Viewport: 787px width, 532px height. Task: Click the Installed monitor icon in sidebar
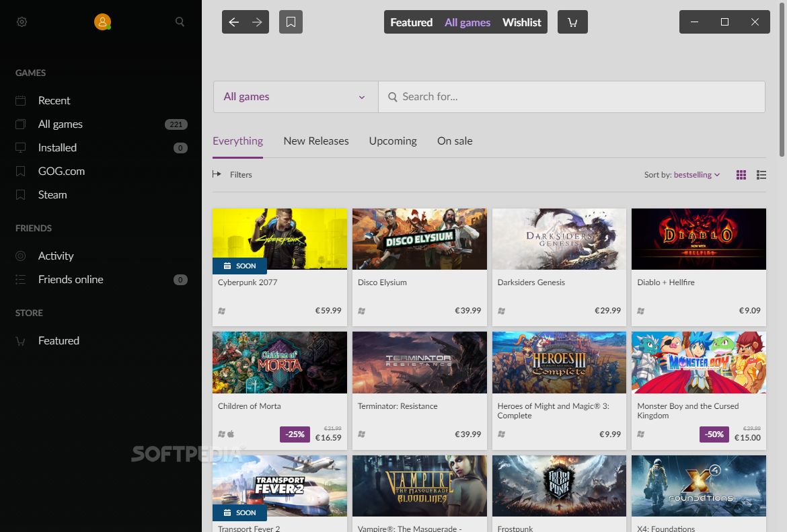pyautogui.click(x=21, y=147)
